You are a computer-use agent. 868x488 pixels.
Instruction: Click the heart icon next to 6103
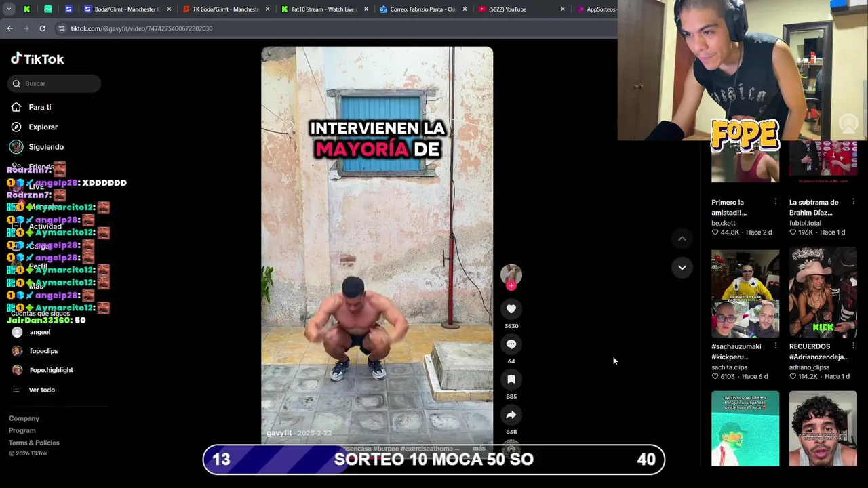(715, 377)
